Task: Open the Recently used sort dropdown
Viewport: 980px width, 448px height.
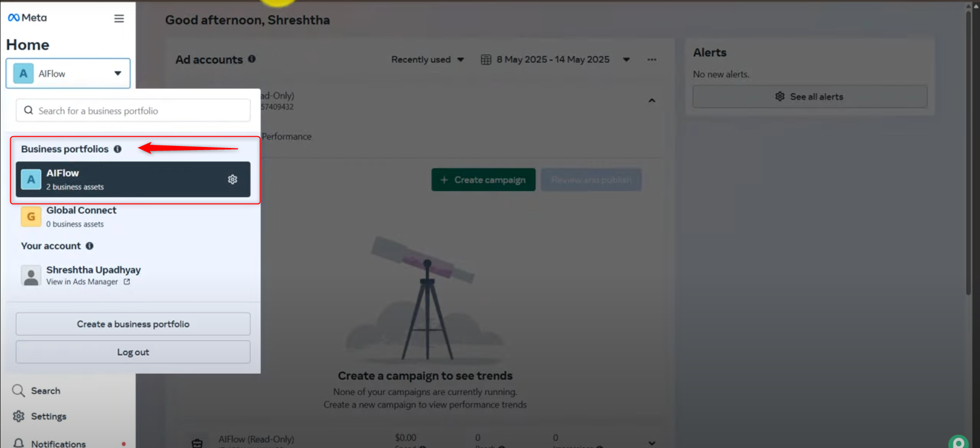Action: (x=427, y=60)
